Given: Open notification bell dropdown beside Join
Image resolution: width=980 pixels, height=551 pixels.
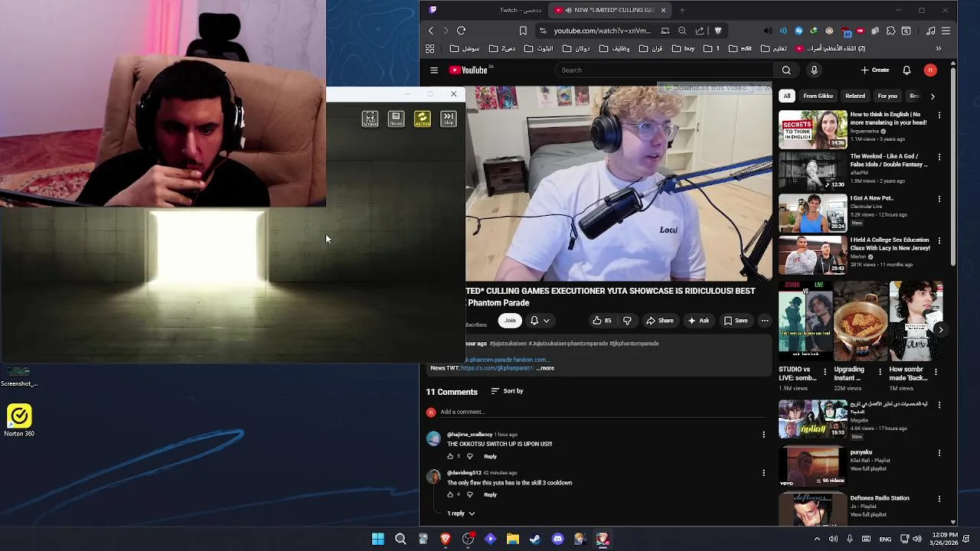Looking at the screenshot, I should [540, 321].
